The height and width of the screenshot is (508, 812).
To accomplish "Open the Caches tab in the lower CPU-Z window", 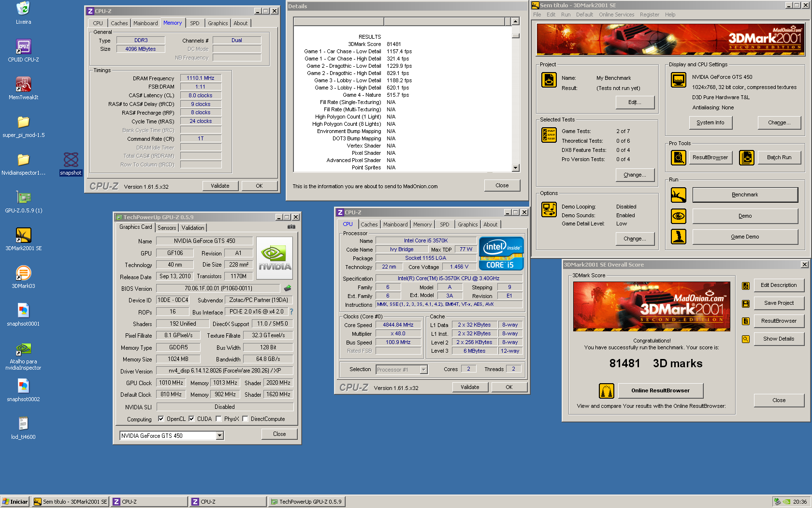I will pos(369,224).
